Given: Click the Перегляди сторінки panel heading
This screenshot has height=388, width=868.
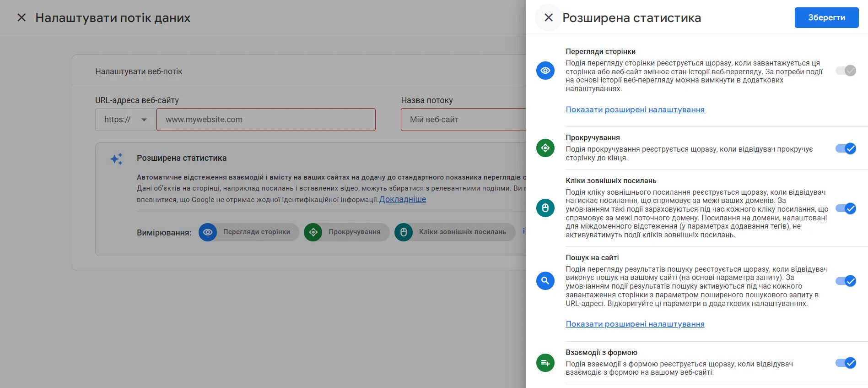Looking at the screenshot, I should point(600,51).
